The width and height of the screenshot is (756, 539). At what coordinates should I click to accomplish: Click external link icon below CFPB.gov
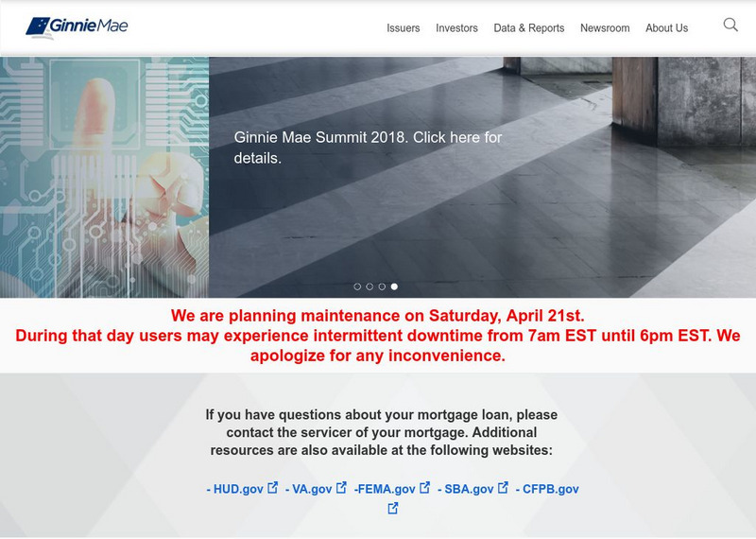[x=393, y=508]
